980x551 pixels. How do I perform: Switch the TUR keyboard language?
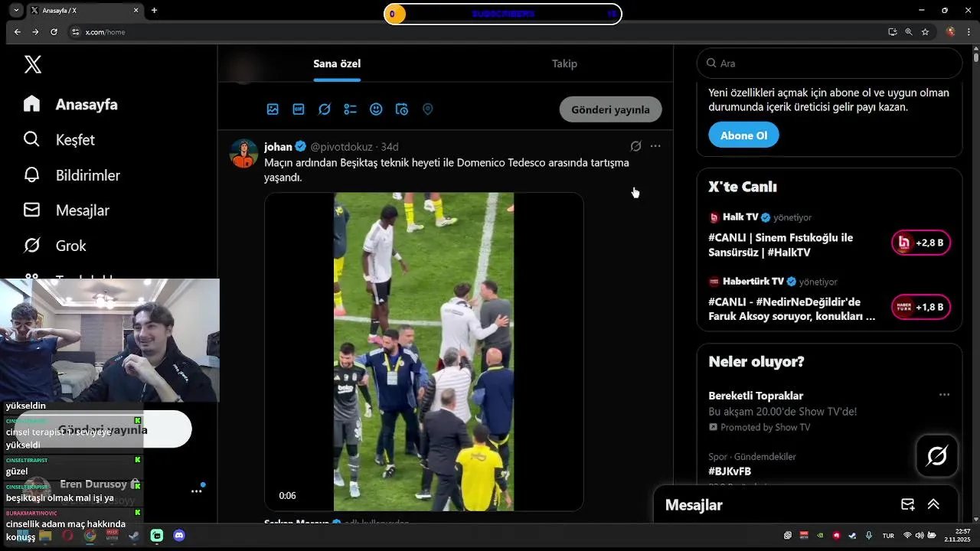(888, 536)
